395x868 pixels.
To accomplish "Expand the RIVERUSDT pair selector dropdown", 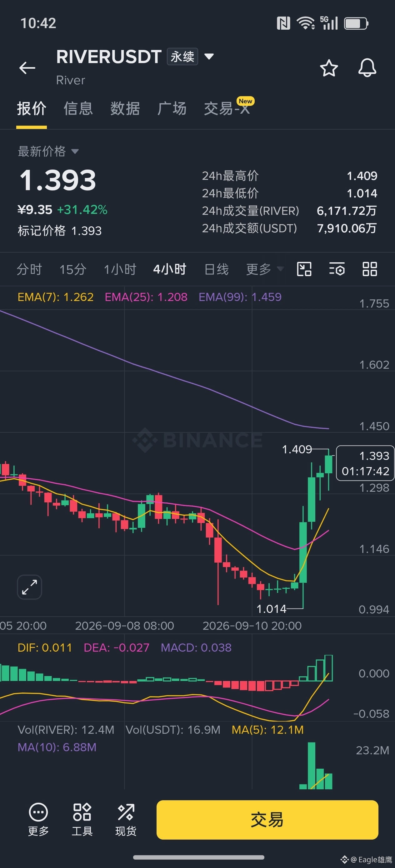I will coord(209,57).
